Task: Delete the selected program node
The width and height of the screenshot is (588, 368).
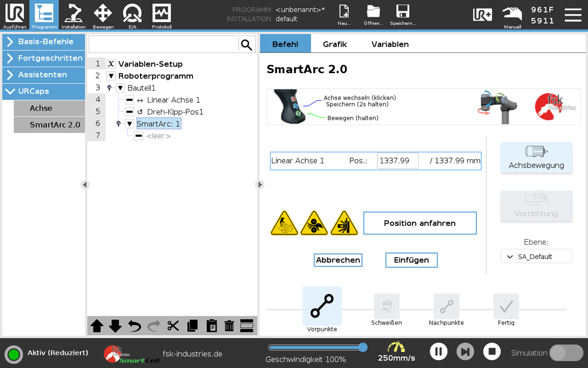Action: (x=229, y=326)
